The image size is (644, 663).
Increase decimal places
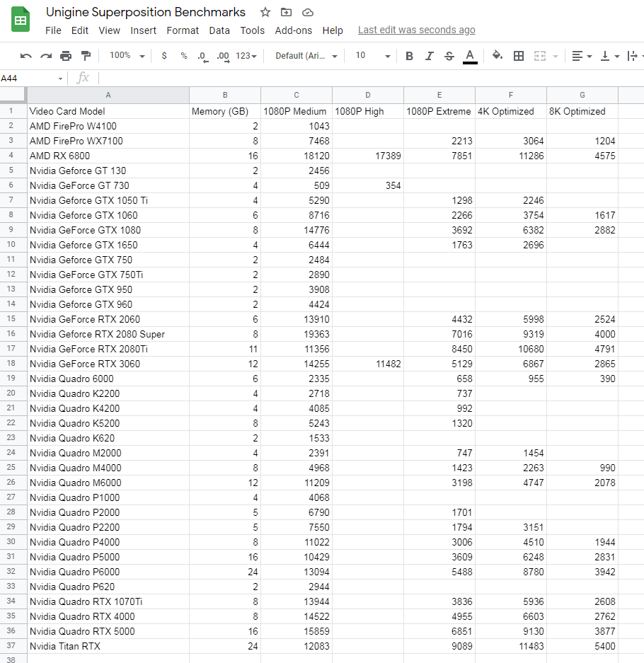pos(223,56)
